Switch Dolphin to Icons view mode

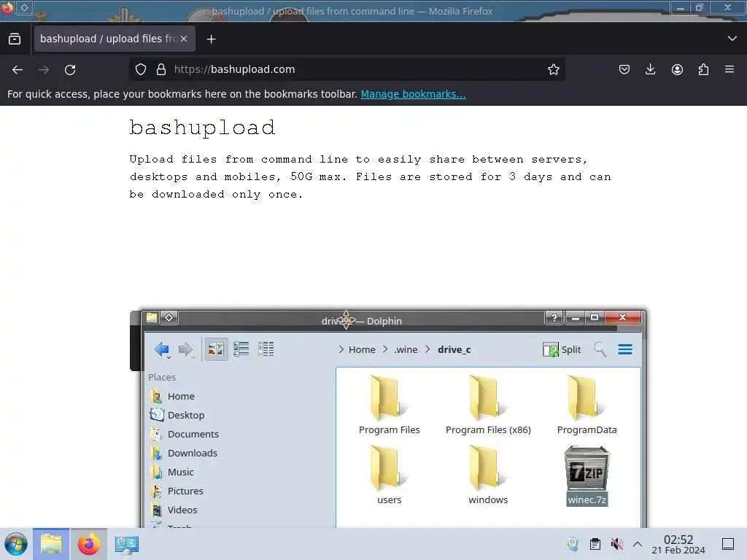click(x=216, y=349)
